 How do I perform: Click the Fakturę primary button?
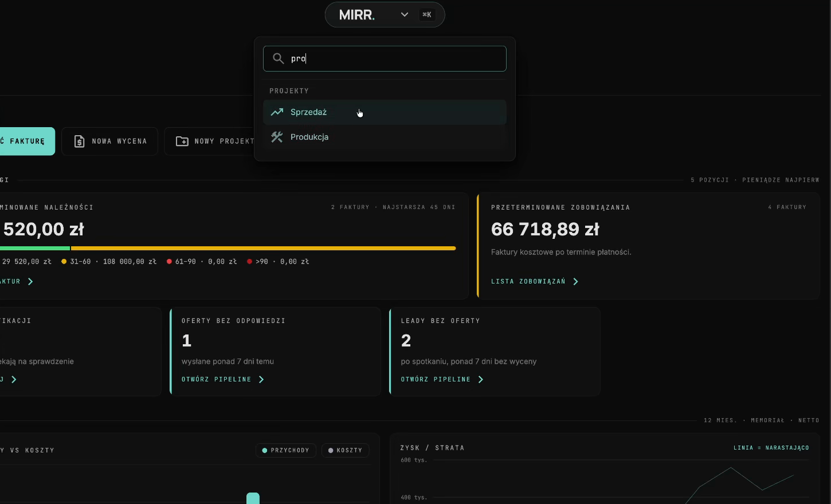point(28,141)
